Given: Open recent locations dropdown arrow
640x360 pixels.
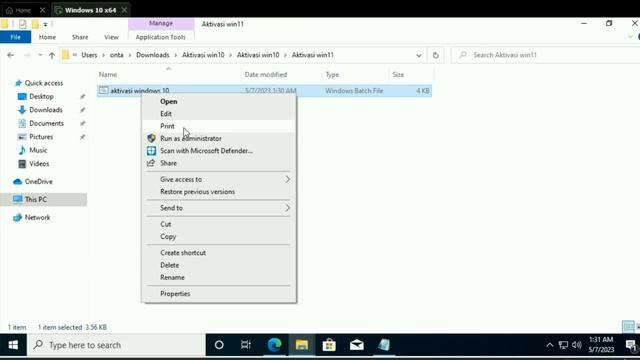Looking at the screenshot, I should pyautogui.click(x=40, y=55).
